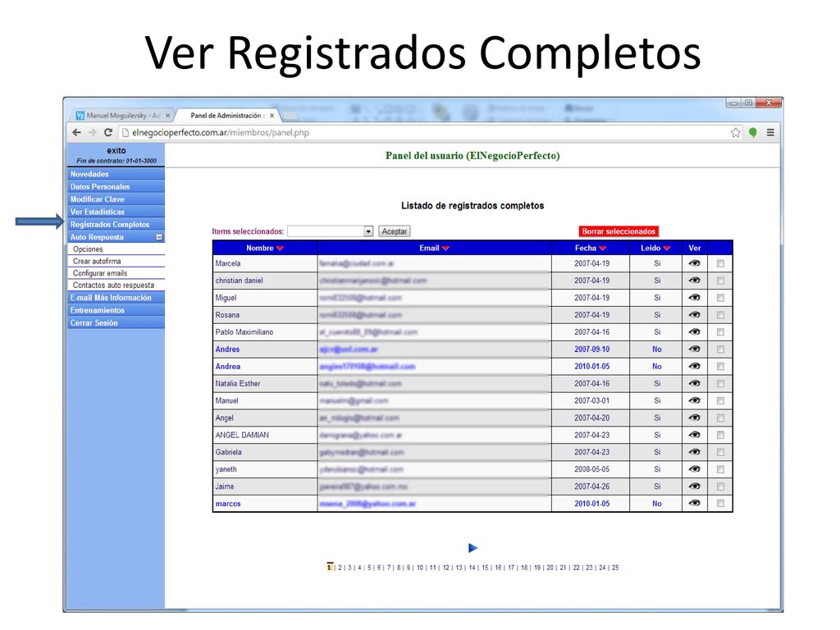Open yaneth's record eye icon
840x630 pixels.
click(695, 468)
